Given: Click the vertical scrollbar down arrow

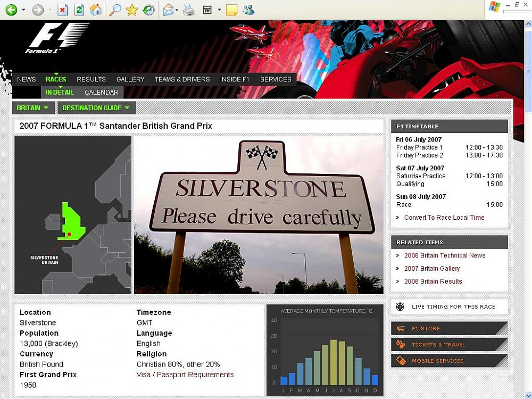Looking at the screenshot, I should coord(528,395).
